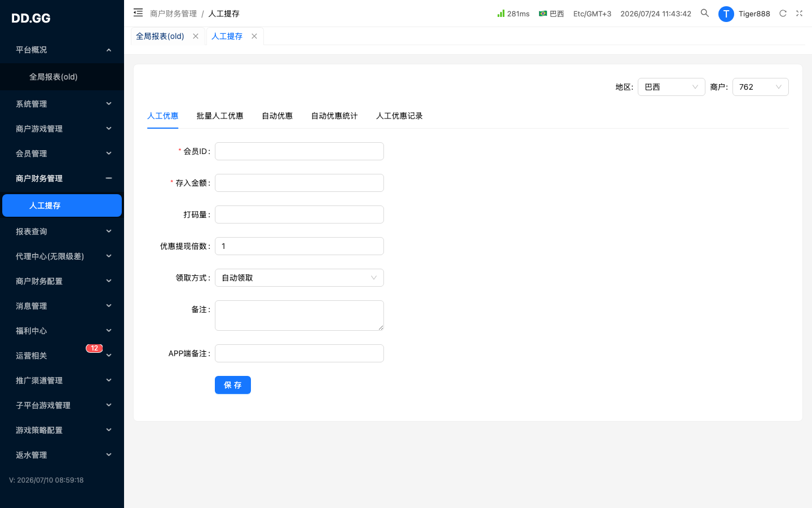The height and width of the screenshot is (508, 812).
Task: Focus the APP端备注 input field
Action: [299, 353]
